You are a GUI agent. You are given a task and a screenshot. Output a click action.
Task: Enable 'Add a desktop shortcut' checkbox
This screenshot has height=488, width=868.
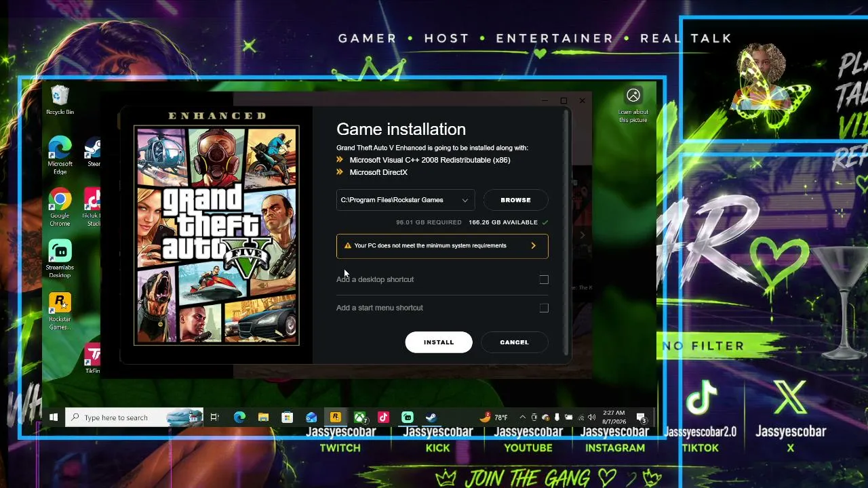pos(544,279)
